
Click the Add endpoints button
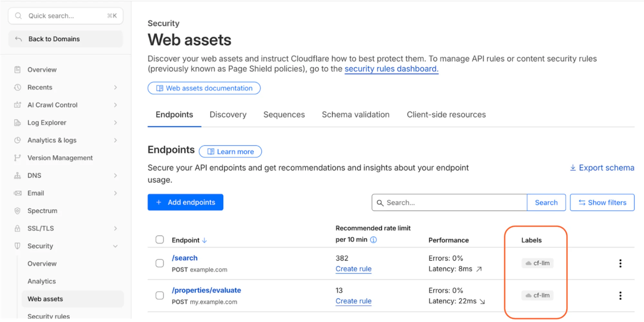pos(185,202)
